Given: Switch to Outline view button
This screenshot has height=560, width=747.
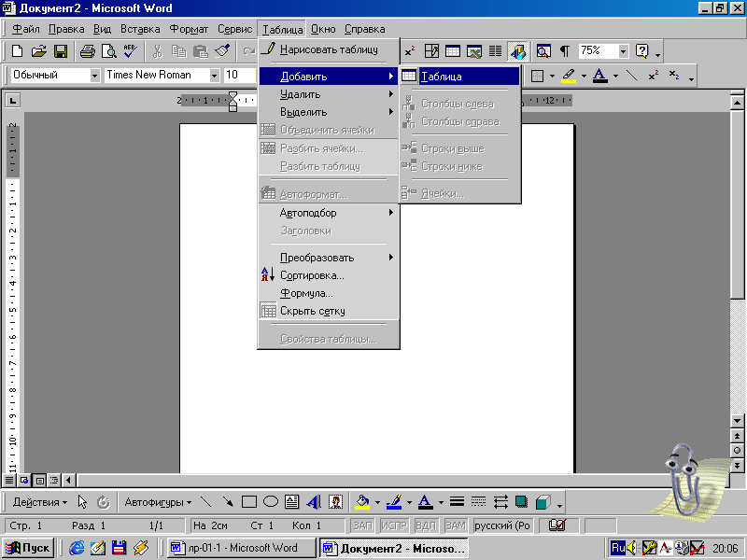Looking at the screenshot, I should tap(54, 481).
